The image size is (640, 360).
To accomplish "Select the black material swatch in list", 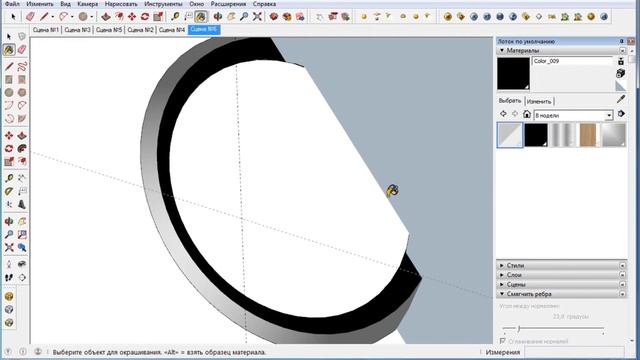I will click(536, 135).
